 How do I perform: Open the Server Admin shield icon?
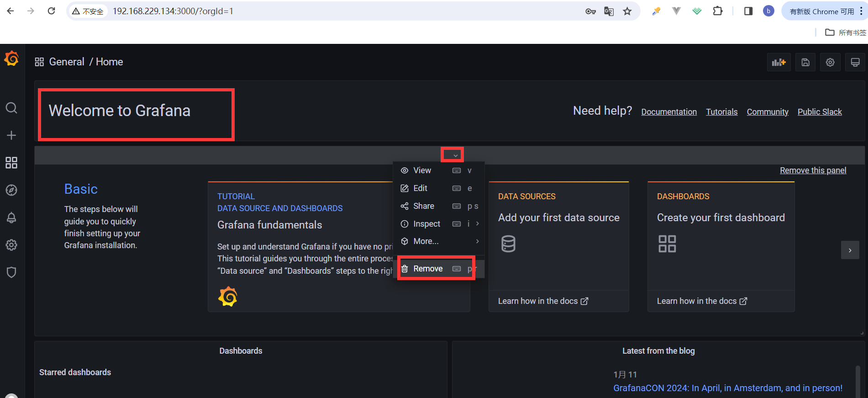tap(11, 272)
